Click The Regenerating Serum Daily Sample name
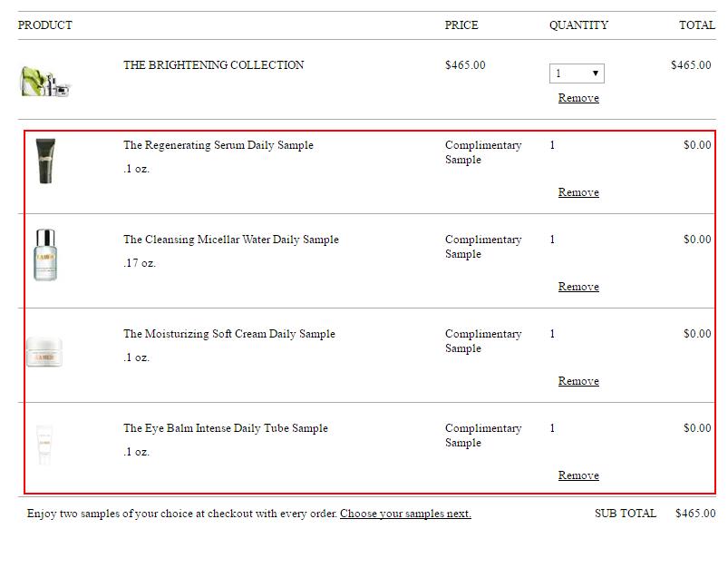 (x=218, y=145)
